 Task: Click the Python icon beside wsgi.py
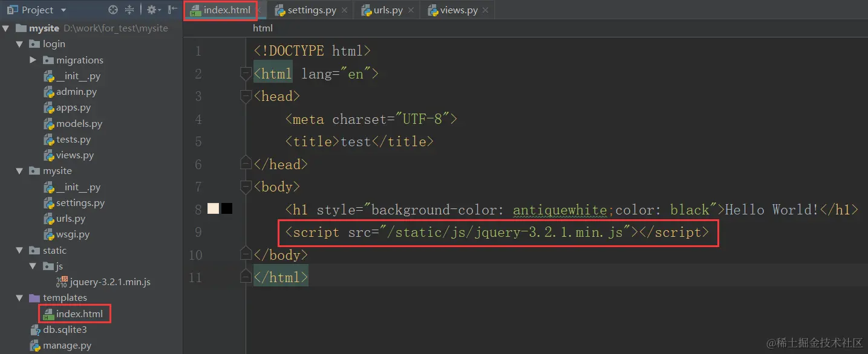(49, 234)
